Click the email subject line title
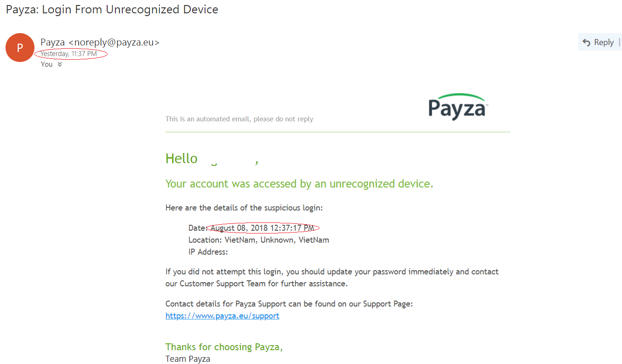 tap(112, 9)
